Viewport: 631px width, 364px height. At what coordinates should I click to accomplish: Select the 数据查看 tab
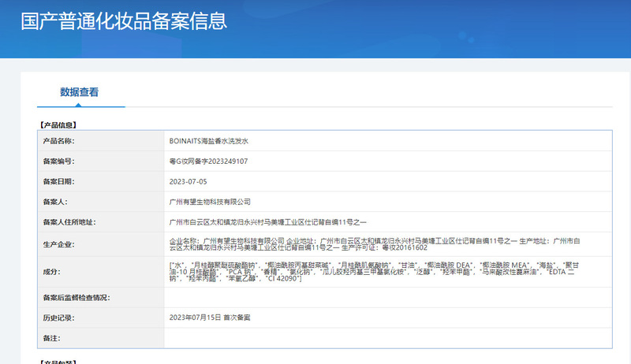(x=80, y=92)
